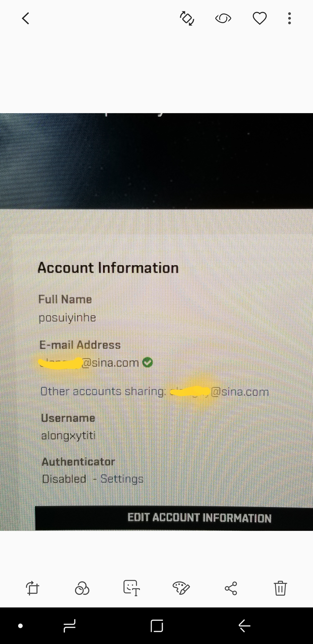
Task: Delete the photo with trash icon
Action: pyautogui.click(x=280, y=588)
